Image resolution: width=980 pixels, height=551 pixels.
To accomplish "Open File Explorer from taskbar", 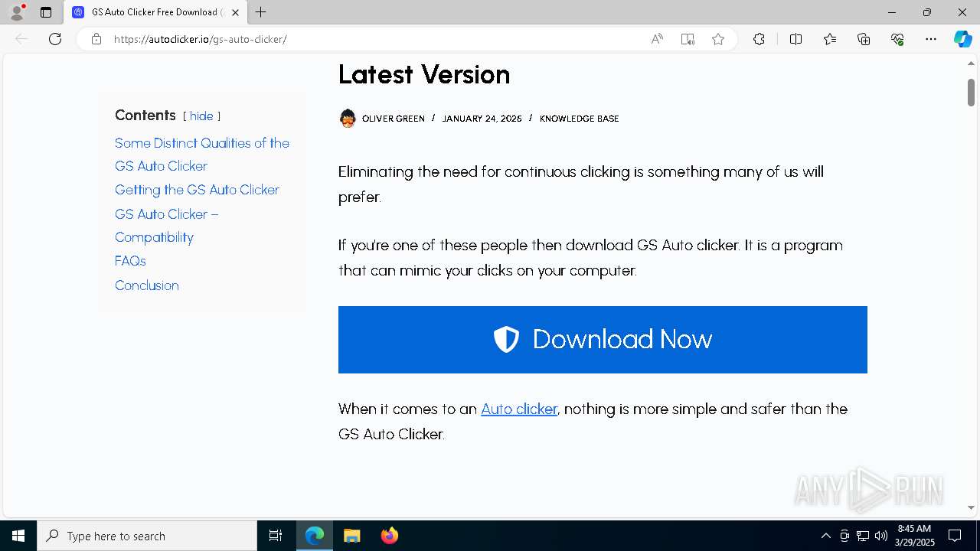I will [x=352, y=536].
